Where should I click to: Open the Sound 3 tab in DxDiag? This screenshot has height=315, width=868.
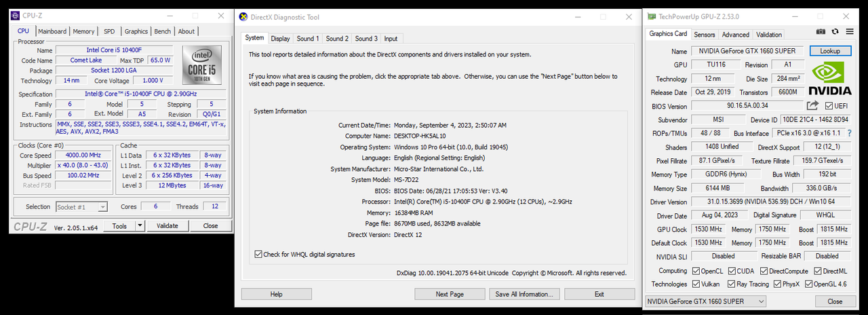(366, 39)
